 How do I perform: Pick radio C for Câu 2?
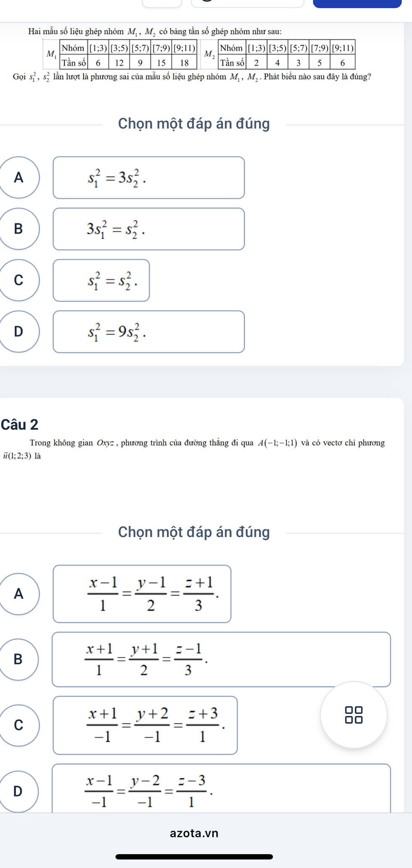click(19, 725)
